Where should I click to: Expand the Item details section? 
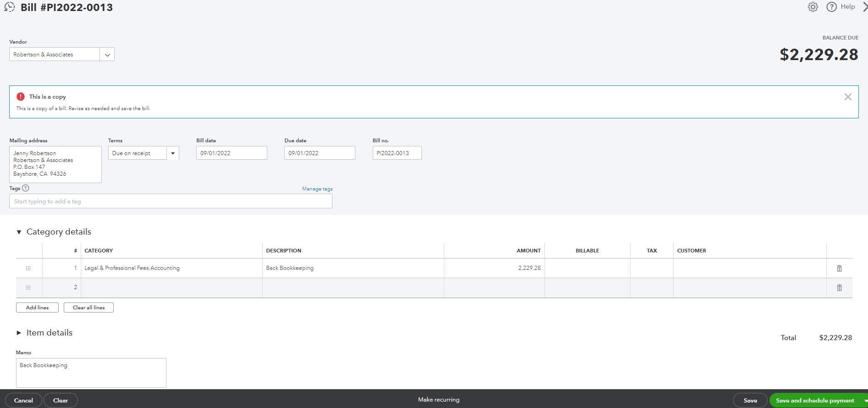tap(19, 333)
